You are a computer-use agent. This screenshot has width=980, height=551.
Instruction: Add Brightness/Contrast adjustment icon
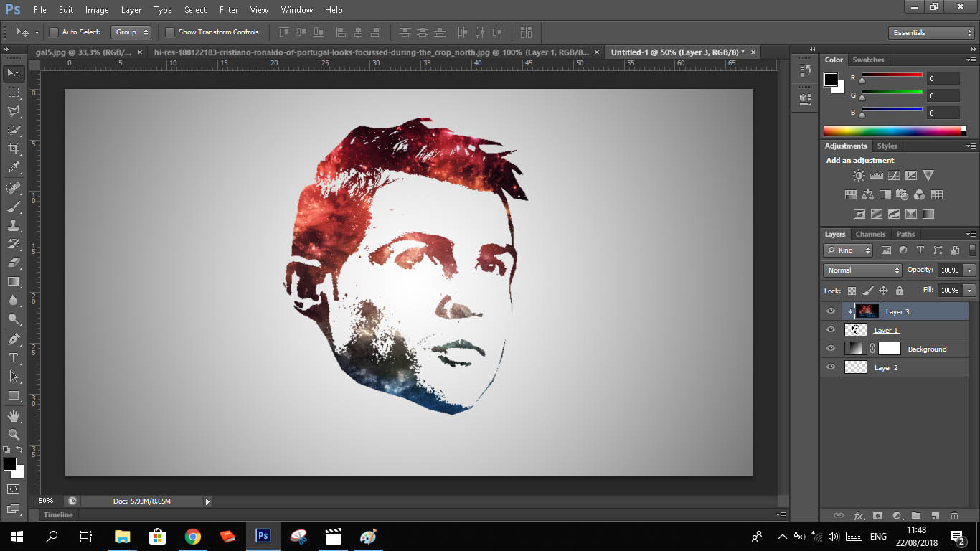859,176
